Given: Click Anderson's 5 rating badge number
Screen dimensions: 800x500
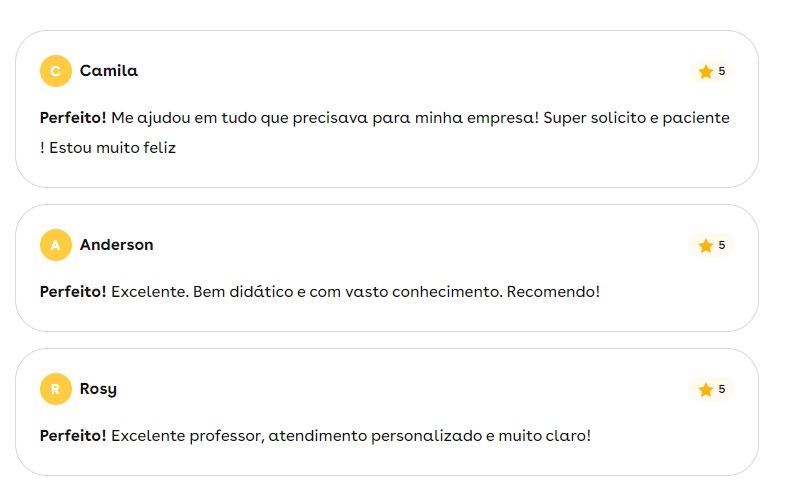Looking at the screenshot, I should click(722, 245).
